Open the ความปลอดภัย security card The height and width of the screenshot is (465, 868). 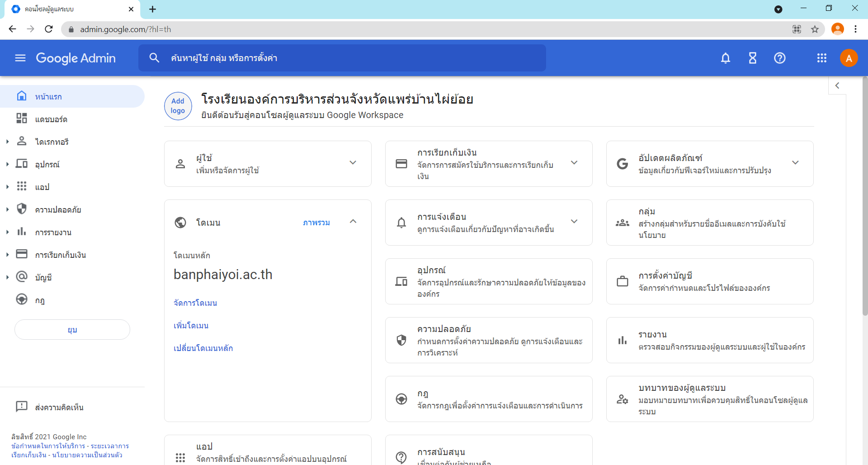click(x=489, y=340)
